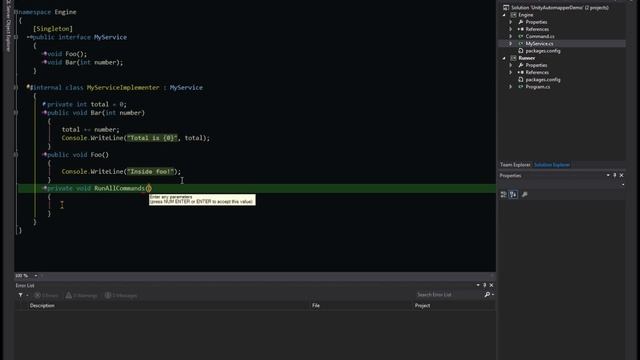Collapse the Engine project node
The width and height of the screenshot is (640, 360).
(504, 15)
